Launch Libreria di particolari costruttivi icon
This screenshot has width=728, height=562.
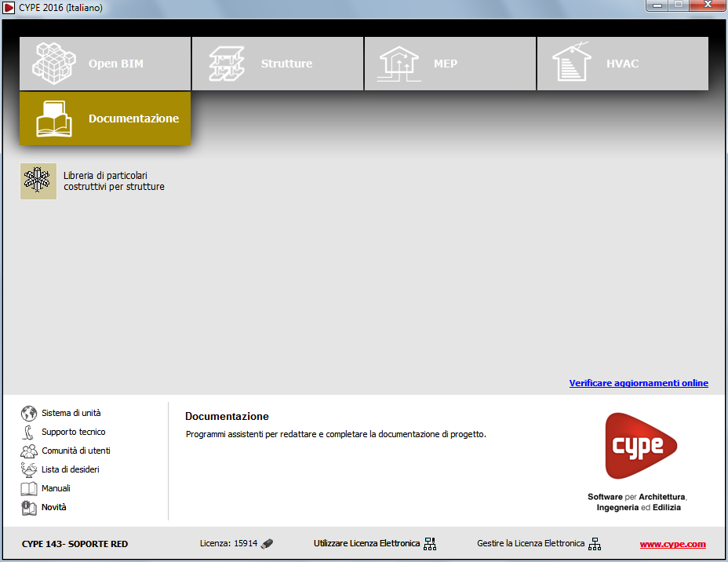pyautogui.click(x=38, y=181)
